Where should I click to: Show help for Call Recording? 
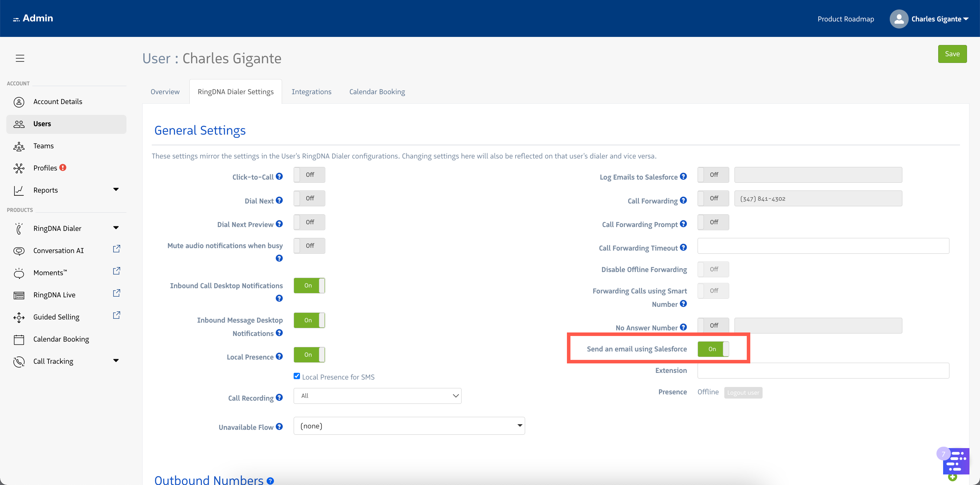pyautogui.click(x=279, y=397)
